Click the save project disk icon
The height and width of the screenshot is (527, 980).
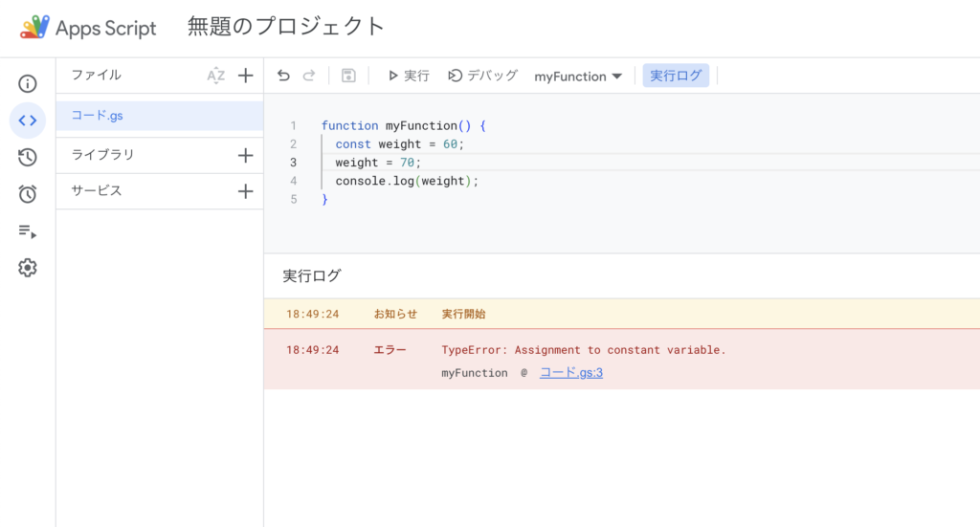[x=348, y=76]
